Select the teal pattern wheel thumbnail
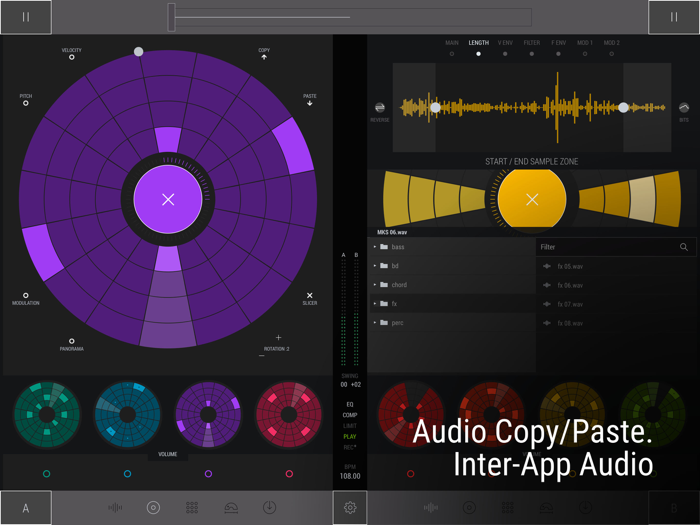 tap(47, 414)
